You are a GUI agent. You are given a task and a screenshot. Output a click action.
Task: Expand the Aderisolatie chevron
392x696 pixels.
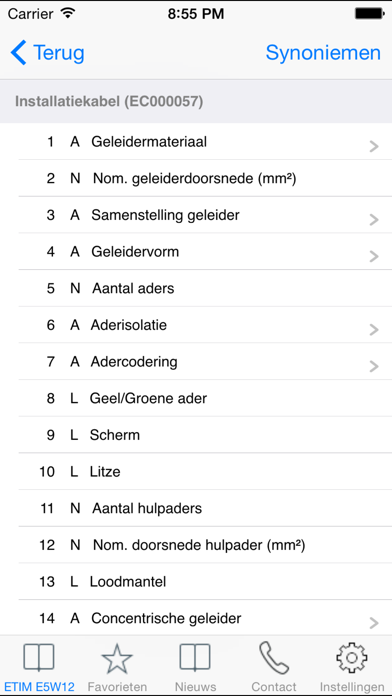pyautogui.click(x=374, y=329)
